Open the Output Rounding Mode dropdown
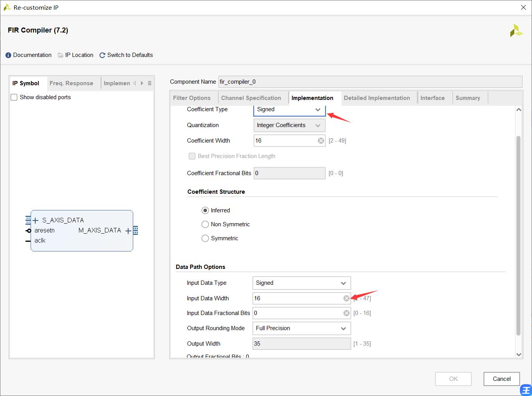532x396 pixels. (x=302, y=328)
